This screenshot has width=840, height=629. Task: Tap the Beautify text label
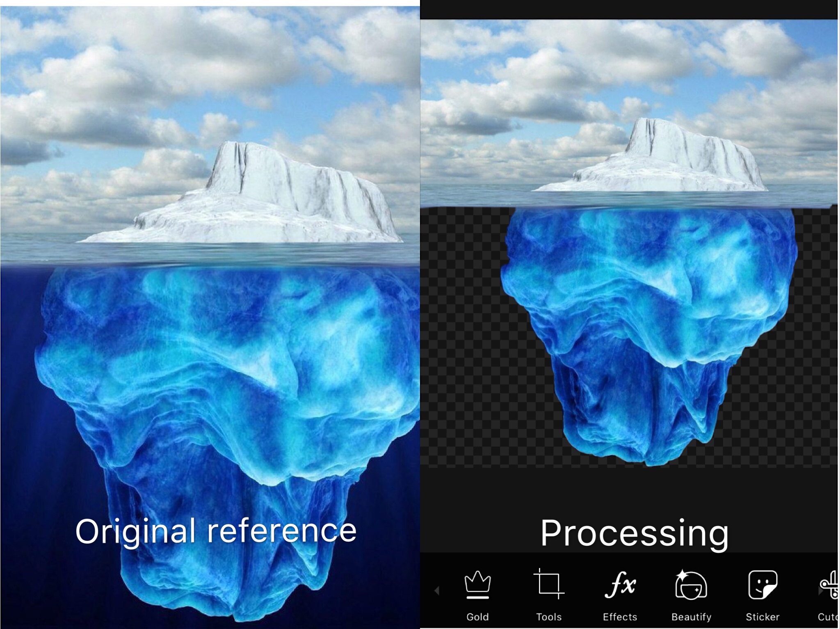pyautogui.click(x=691, y=617)
